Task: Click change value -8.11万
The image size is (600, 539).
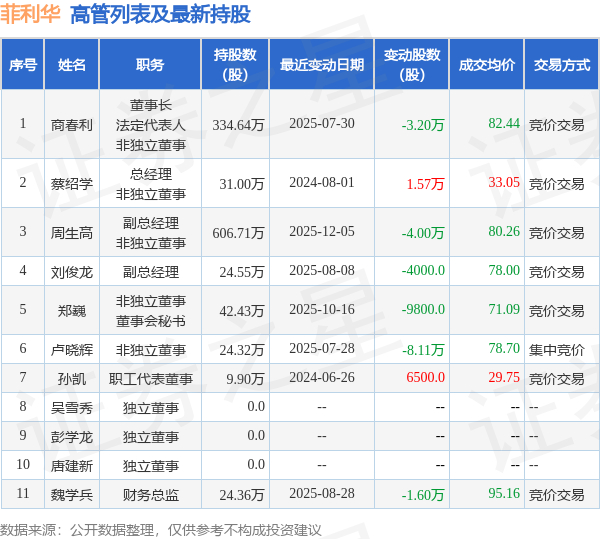Action: (423, 350)
